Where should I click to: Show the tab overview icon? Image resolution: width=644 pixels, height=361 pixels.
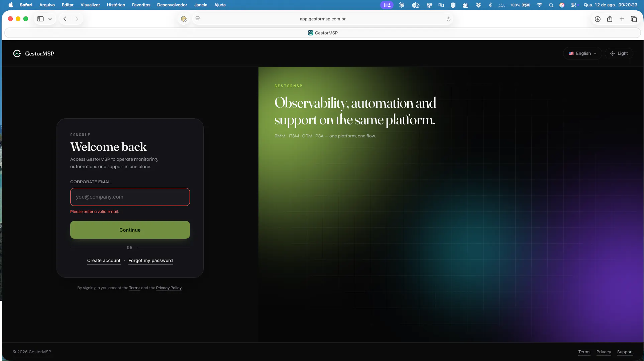634,19
